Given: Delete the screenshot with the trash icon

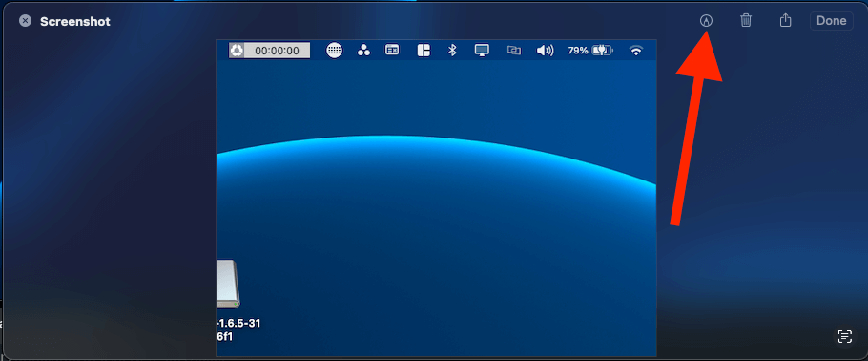Looking at the screenshot, I should coord(746,21).
